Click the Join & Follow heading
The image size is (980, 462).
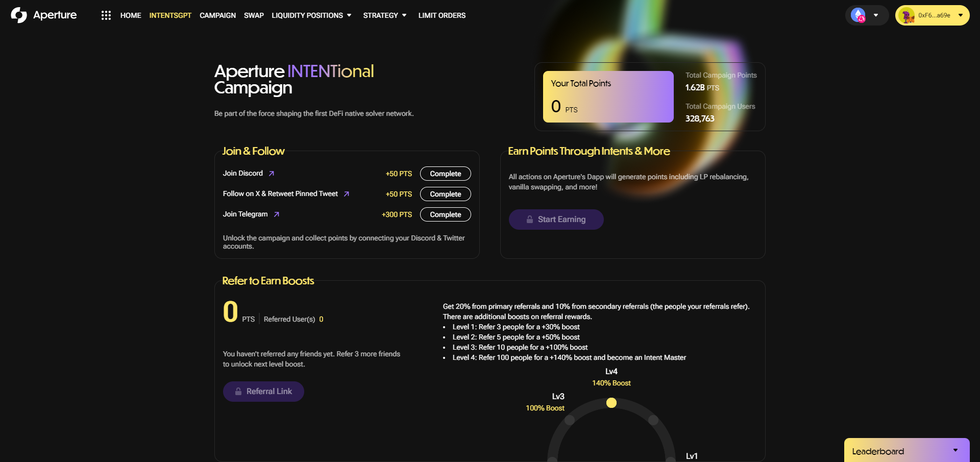point(253,151)
